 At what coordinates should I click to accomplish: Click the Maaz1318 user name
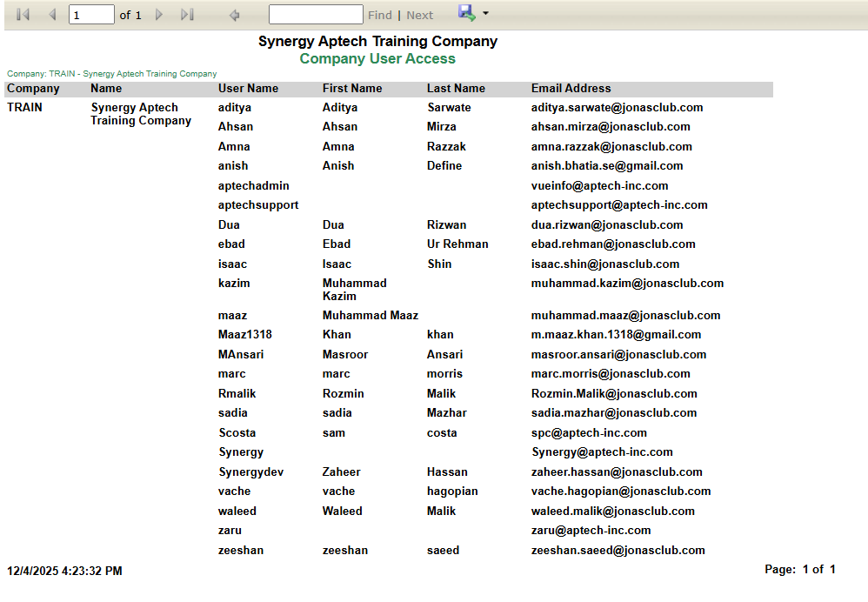[244, 335]
